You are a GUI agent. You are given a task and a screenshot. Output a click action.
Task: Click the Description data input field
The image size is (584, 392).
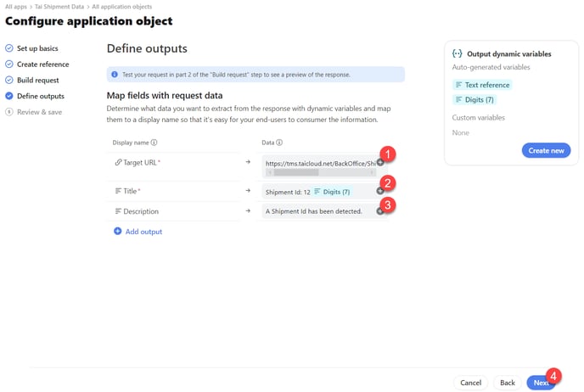point(319,211)
